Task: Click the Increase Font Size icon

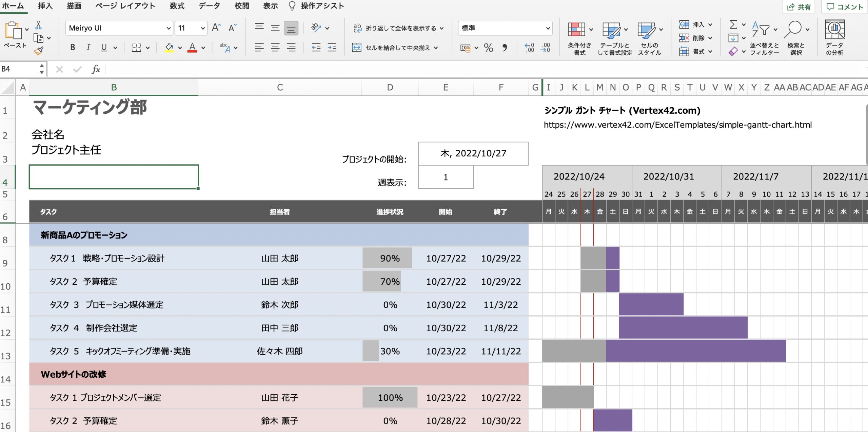Action: click(216, 28)
